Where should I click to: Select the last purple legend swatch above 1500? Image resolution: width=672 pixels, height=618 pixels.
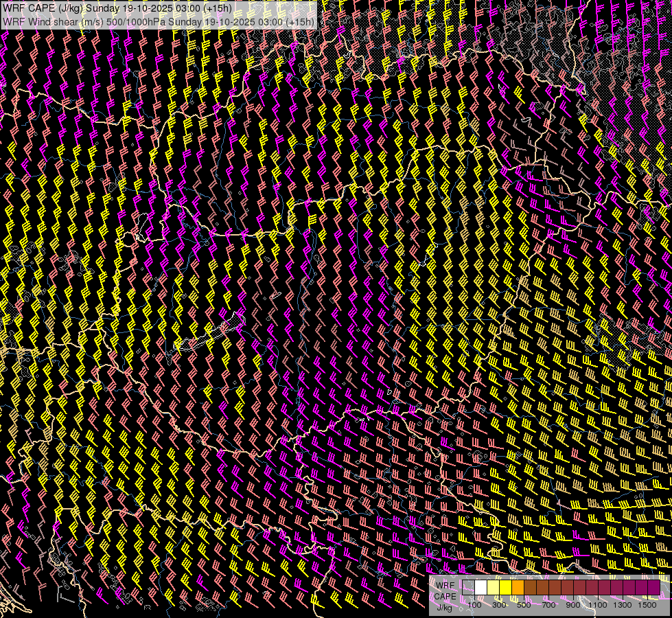pos(654,588)
